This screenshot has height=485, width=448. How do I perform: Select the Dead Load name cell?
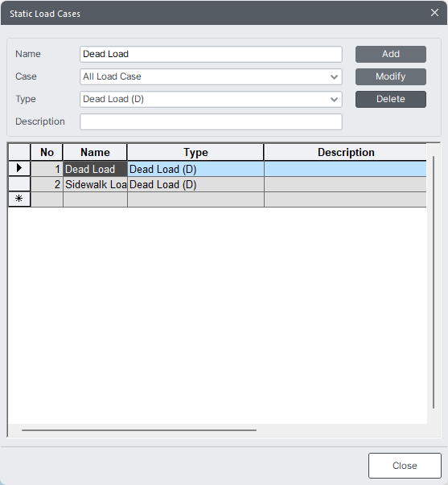pyautogui.click(x=95, y=169)
